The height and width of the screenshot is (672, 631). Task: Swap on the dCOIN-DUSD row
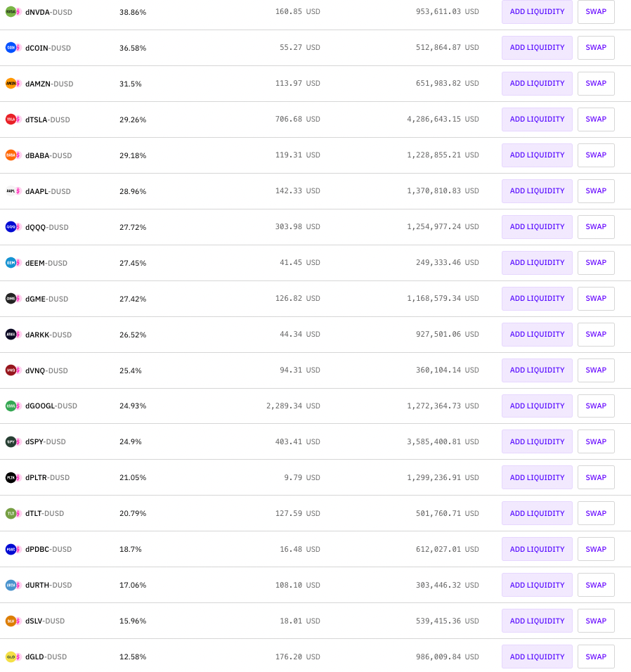point(596,48)
